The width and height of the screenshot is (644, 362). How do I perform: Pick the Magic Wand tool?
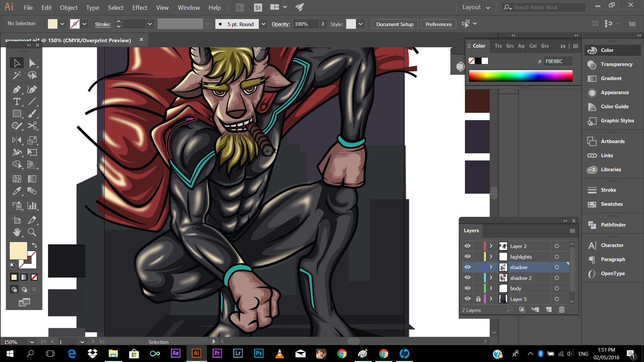pos(16,75)
